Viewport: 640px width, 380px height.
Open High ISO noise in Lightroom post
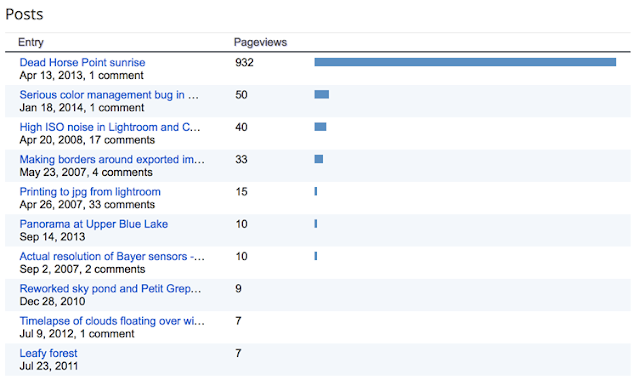click(x=110, y=127)
